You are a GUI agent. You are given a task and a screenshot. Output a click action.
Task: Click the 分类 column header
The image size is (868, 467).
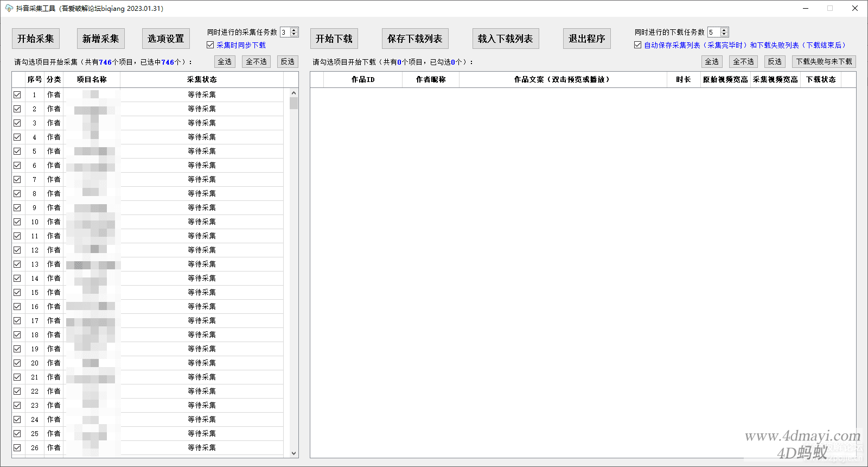tap(54, 79)
